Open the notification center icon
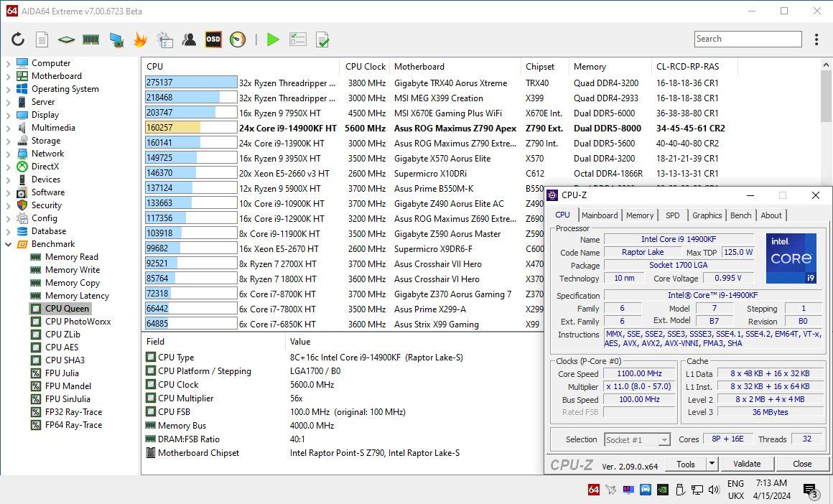Image resolution: width=833 pixels, height=504 pixels. point(811,490)
